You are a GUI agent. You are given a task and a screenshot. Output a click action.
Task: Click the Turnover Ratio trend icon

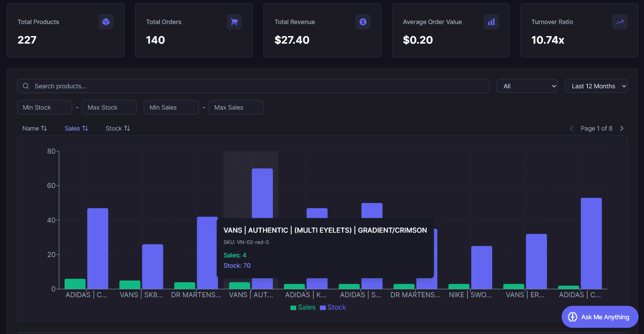(620, 22)
